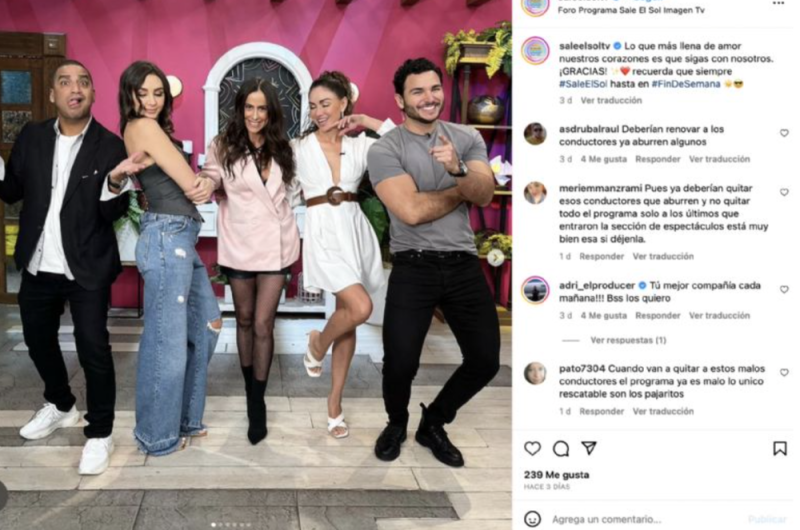Translate asdrubalraul's comment with Ver traducción
The width and height of the screenshot is (800, 530).
tap(719, 159)
